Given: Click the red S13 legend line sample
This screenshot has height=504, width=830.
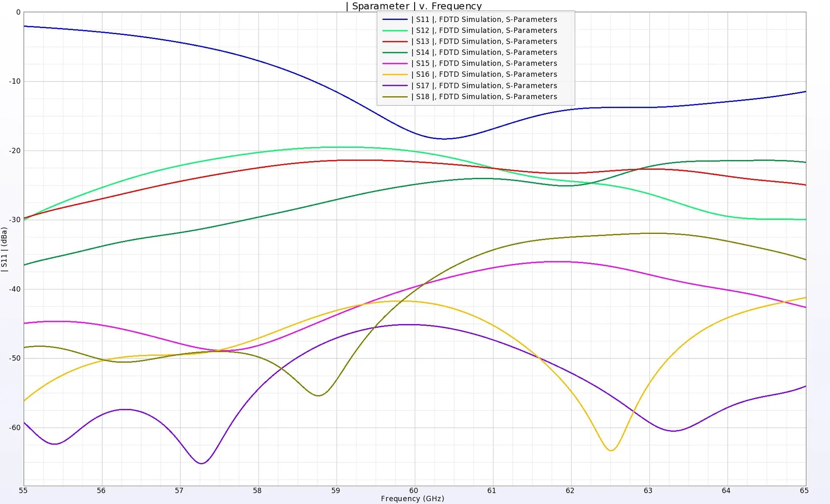Looking at the screenshot, I should 394,41.
